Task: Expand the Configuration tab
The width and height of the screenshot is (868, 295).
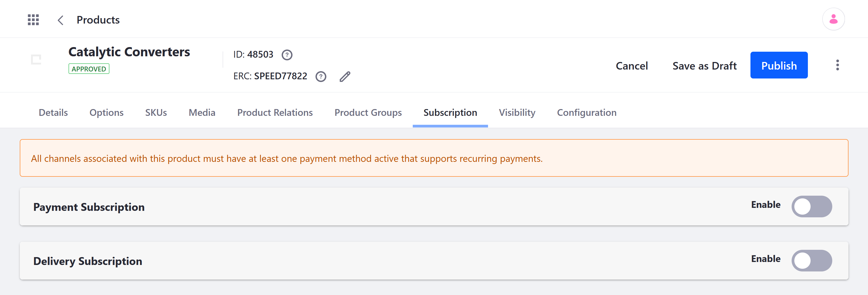Action: (587, 112)
